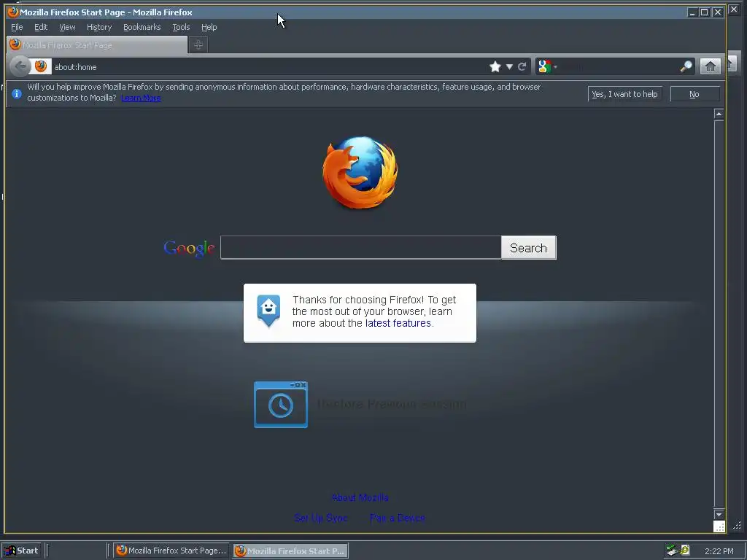The height and width of the screenshot is (560, 747).
Task: Click the page scrollbar down arrow
Action: pyautogui.click(x=719, y=515)
